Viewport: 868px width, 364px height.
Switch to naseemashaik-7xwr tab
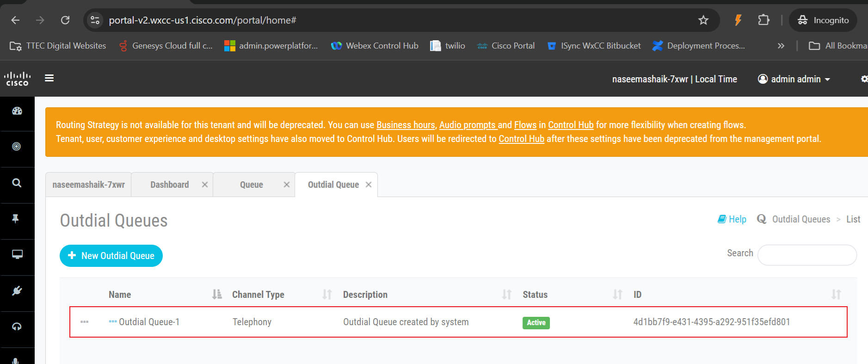[88, 185]
